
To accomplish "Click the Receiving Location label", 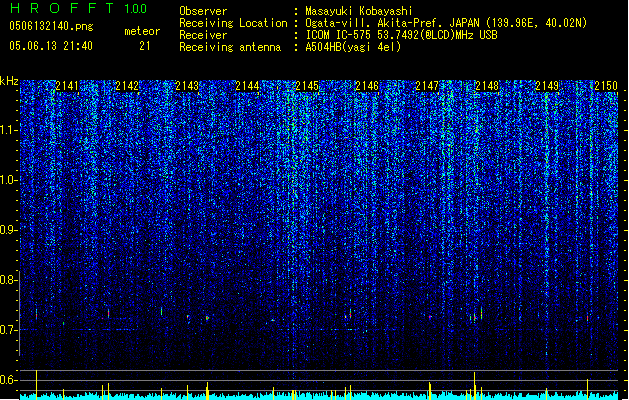I will tap(233, 23).
